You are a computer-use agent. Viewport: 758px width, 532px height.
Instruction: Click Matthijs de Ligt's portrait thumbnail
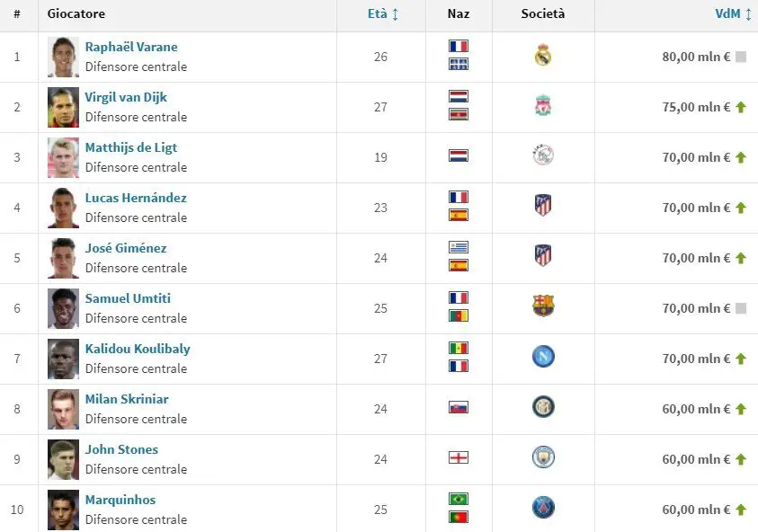point(63,157)
